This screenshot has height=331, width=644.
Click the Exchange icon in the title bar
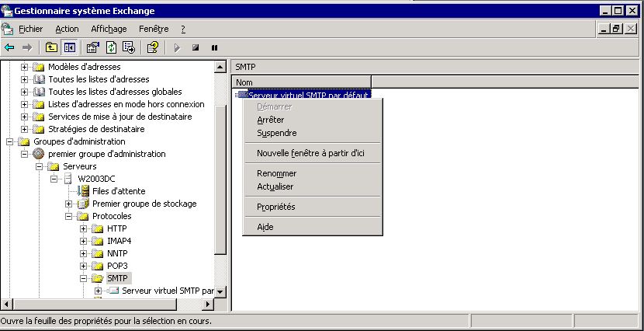tap(6, 10)
